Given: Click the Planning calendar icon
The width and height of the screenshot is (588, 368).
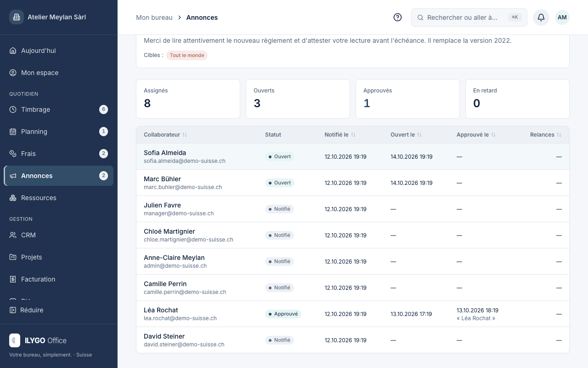Looking at the screenshot, I should (13, 132).
